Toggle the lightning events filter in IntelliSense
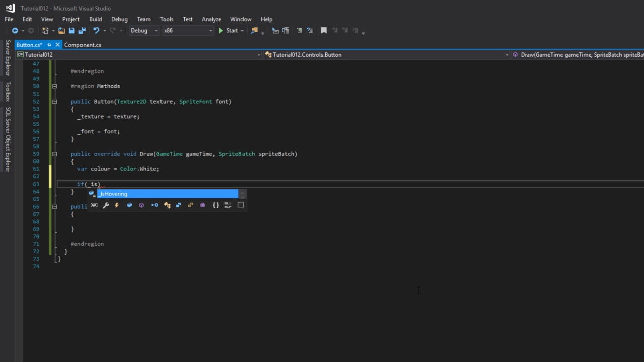 click(x=117, y=205)
